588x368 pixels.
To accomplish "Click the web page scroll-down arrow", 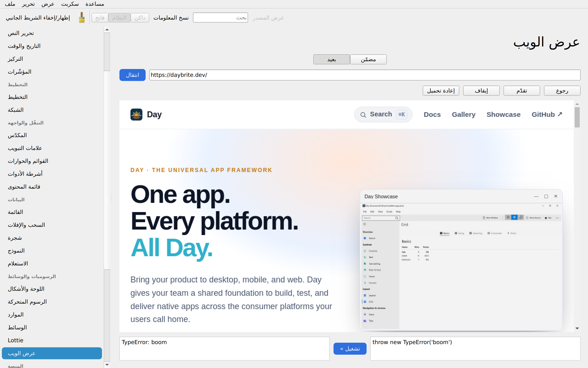I will (577, 328).
